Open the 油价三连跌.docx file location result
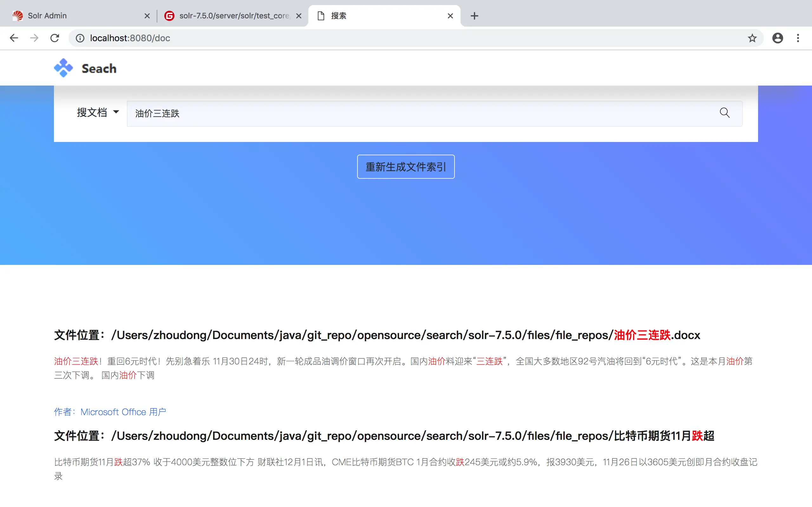 pyautogui.click(x=377, y=335)
